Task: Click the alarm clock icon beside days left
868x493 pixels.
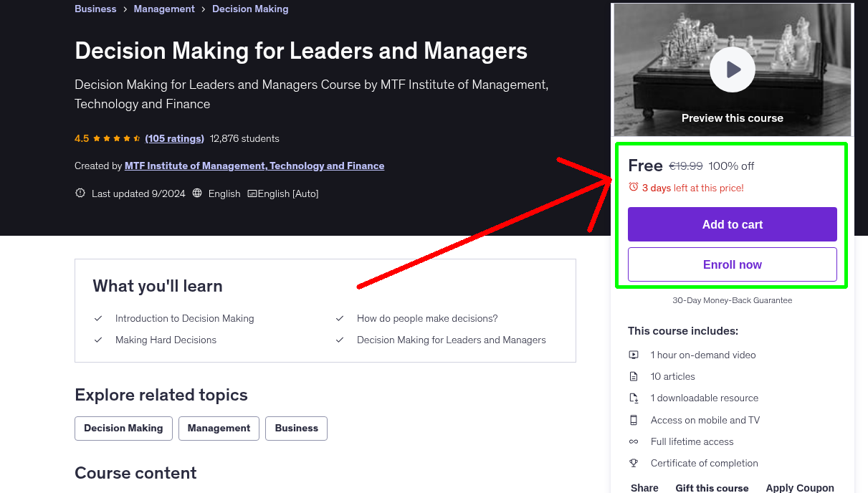Action: (x=633, y=187)
